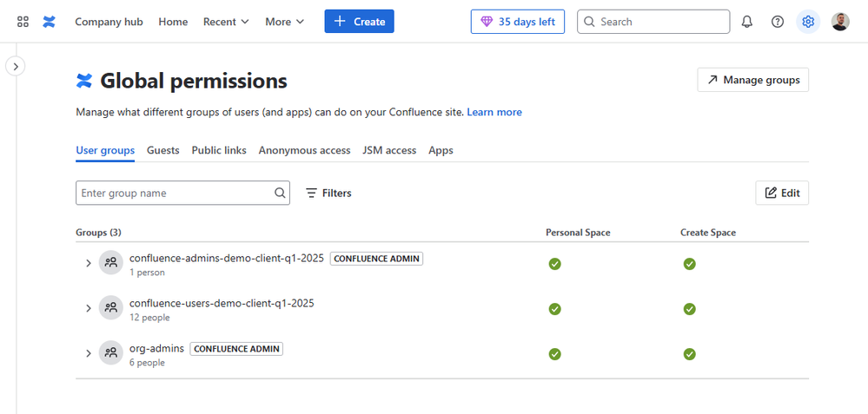The width and height of the screenshot is (868, 414).
Task: Click the Edit permissions button
Action: point(782,193)
